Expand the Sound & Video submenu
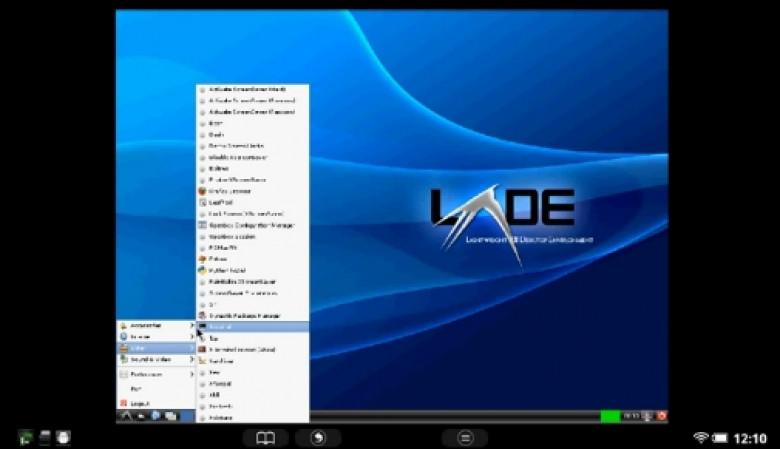Screen dimensions: 780x449 click(x=156, y=359)
